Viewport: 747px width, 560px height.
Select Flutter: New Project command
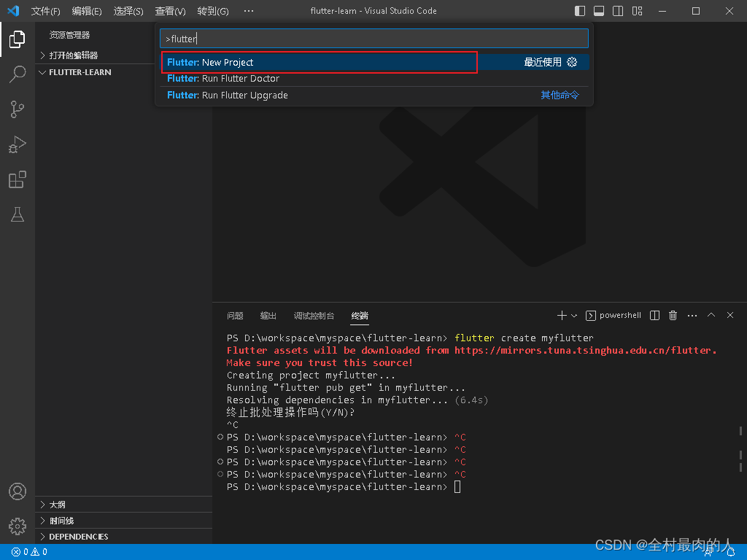coord(374,63)
